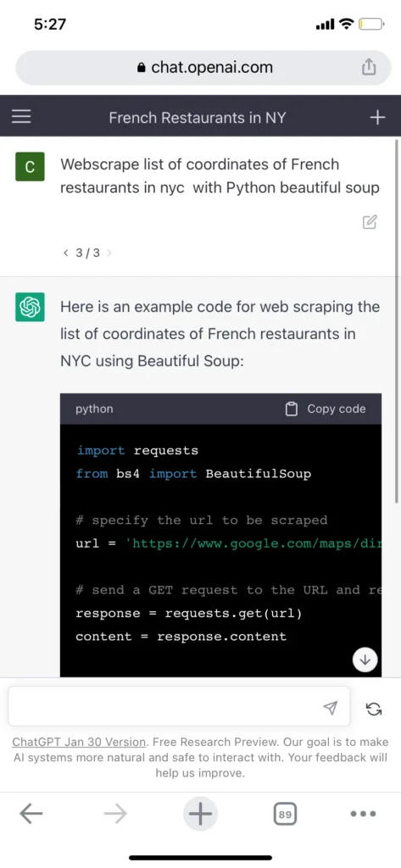The height and width of the screenshot is (868, 401).
Task: Open a new browser tab
Action: (200, 814)
